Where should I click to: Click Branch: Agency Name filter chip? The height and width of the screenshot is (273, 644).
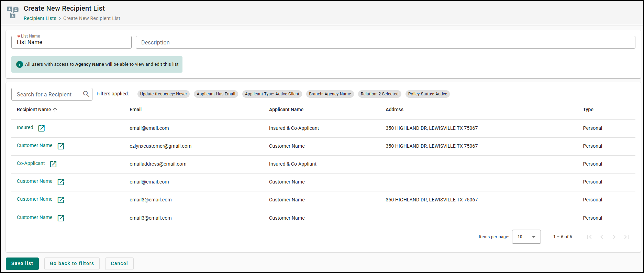(x=330, y=94)
